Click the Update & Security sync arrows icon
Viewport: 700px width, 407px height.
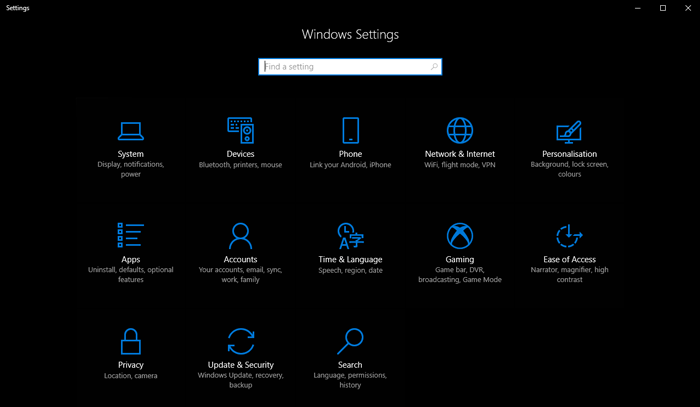pyautogui.click(x=241, y=341)
